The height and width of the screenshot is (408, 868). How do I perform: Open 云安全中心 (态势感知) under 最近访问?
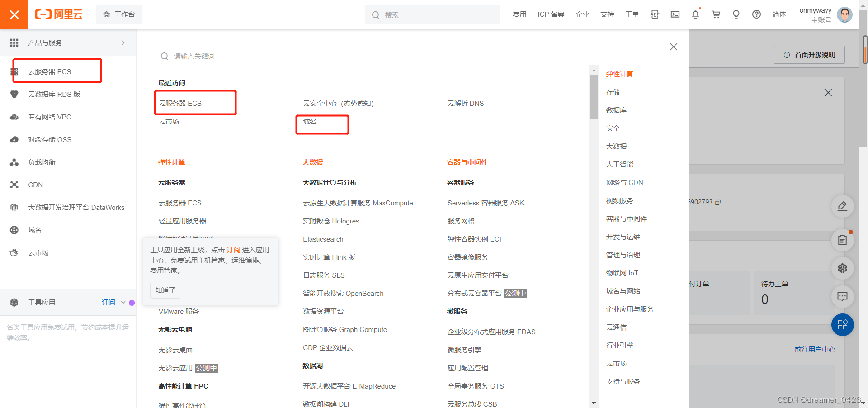tap(338, 103)
